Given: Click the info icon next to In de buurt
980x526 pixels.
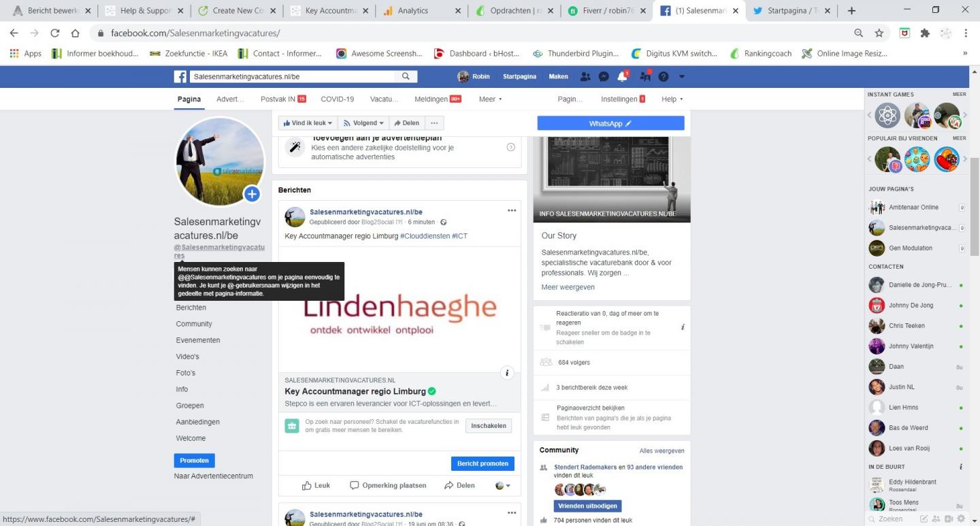Looking at the screenshot, I should point(961,467).
